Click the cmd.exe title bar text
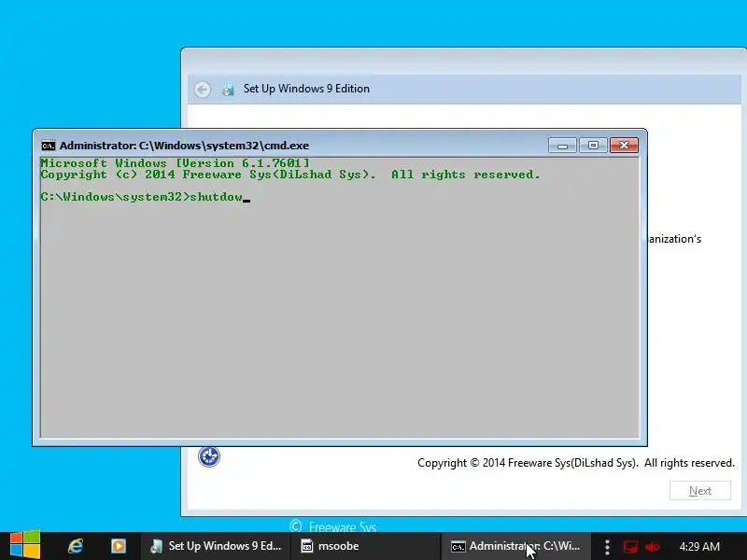The width and height of the screenshot is (747, 560). (184, 146)
